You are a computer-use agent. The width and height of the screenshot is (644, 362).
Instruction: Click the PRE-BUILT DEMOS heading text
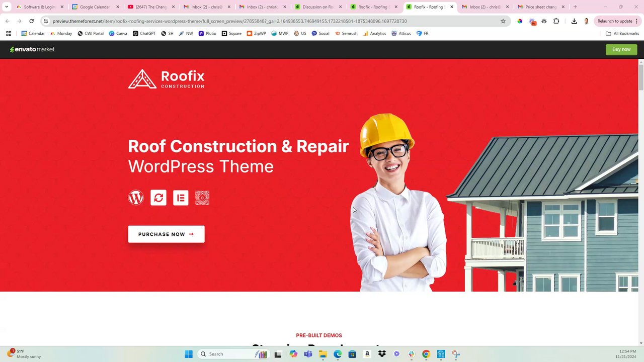pyautogui.click(x=319, y=335)
